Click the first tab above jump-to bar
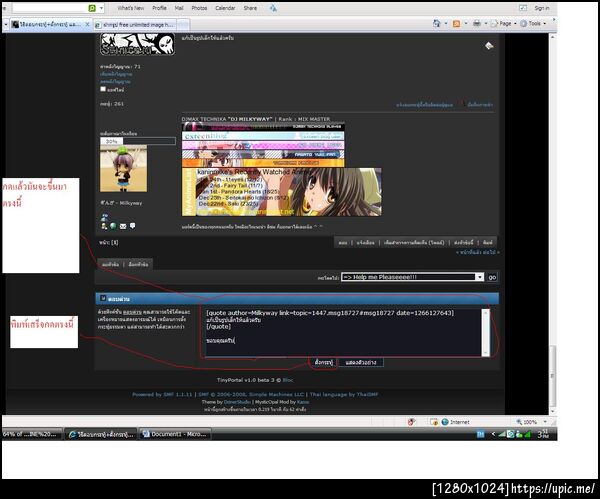Screen dimensions: 600x499 pyautogui.click(x=110, y=264)
